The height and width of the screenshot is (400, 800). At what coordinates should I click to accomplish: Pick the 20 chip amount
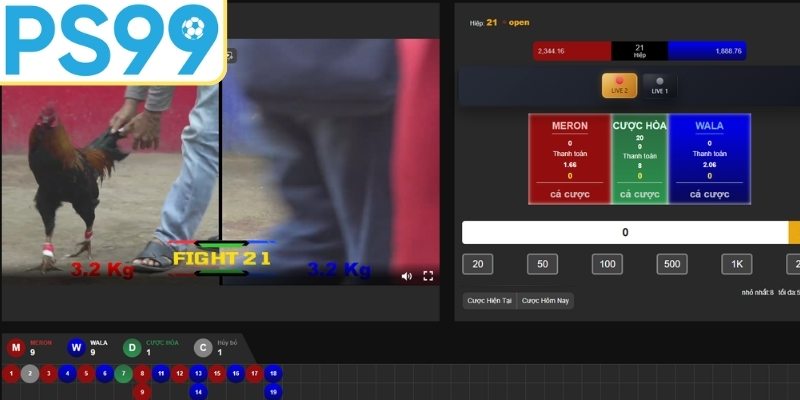477,264
